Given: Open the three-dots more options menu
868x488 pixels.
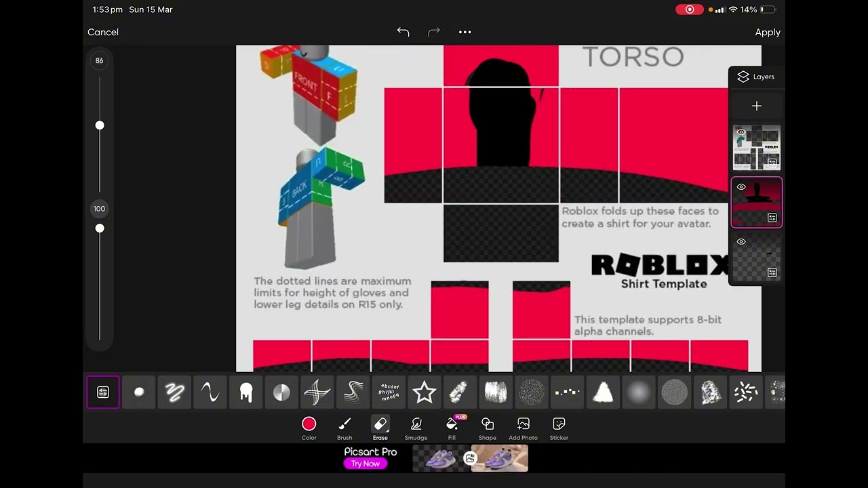Looking at the screenshot, I should (465, 32).
